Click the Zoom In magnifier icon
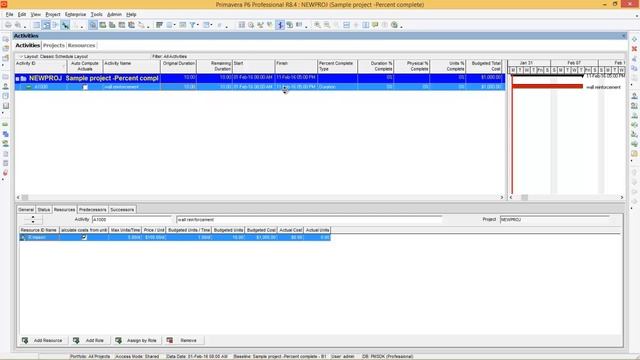 coord(317,25)
